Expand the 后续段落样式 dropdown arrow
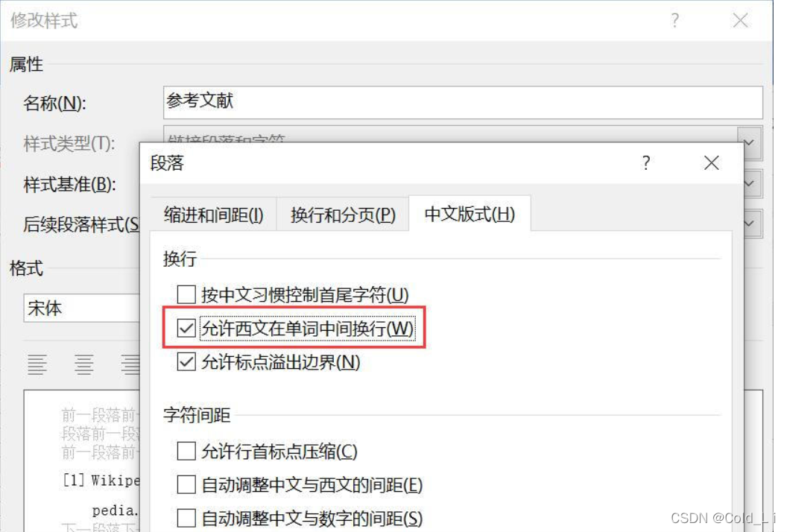Screen dimensions: 787x532 click(x=750, y=224)
